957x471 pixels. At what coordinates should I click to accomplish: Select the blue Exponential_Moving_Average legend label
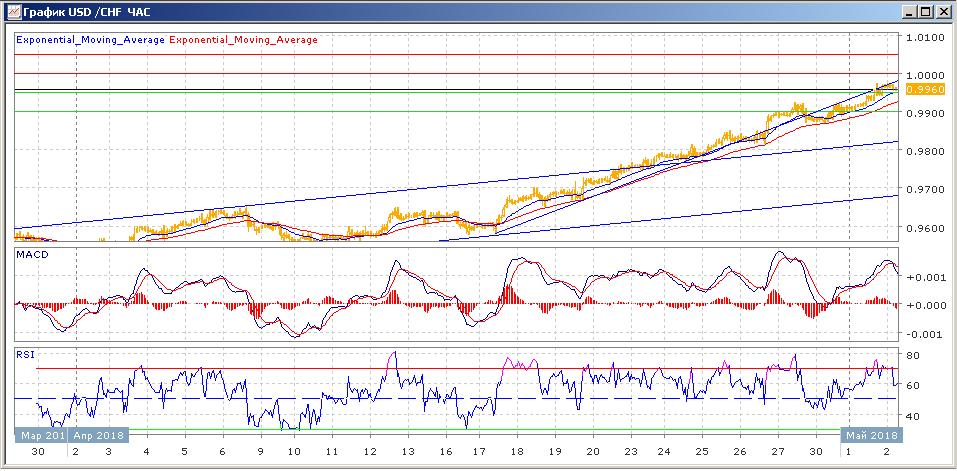(90, 40)
